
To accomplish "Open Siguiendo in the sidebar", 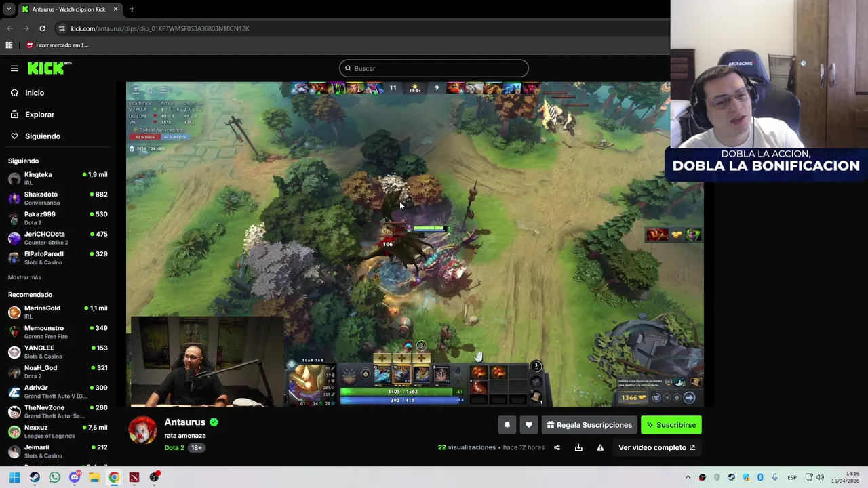I will (42, 136).
